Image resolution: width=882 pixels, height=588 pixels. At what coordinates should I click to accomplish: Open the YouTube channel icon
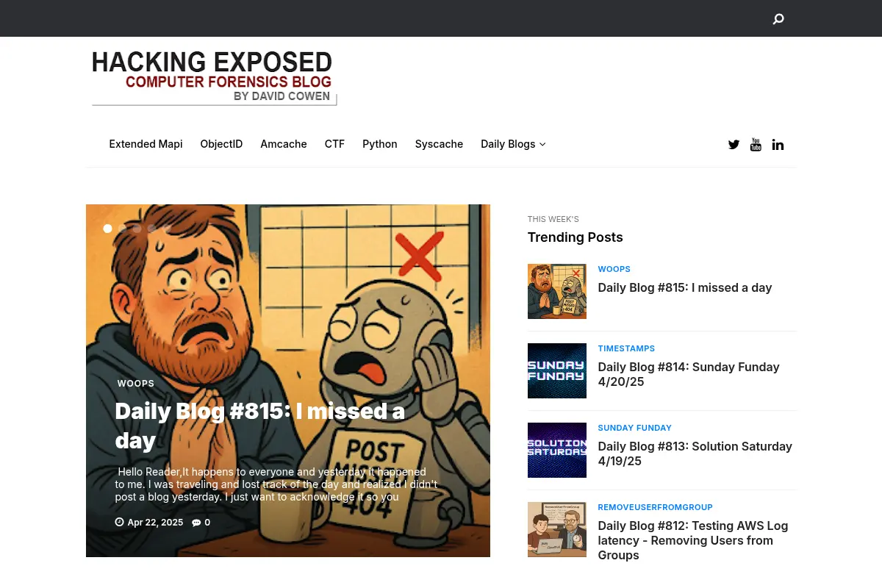pyautogui.click(x=756, y=144)
